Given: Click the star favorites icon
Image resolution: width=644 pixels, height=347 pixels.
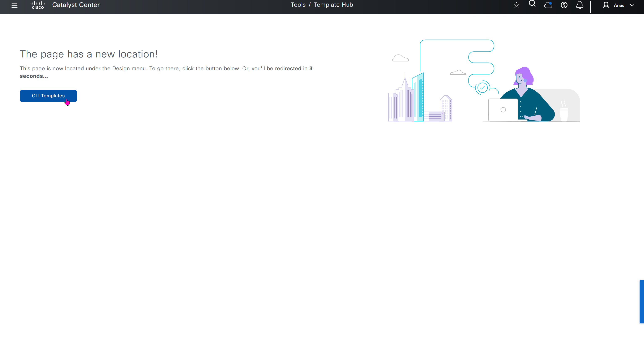Looking at the screenshot, I should [x=517, y=5].
